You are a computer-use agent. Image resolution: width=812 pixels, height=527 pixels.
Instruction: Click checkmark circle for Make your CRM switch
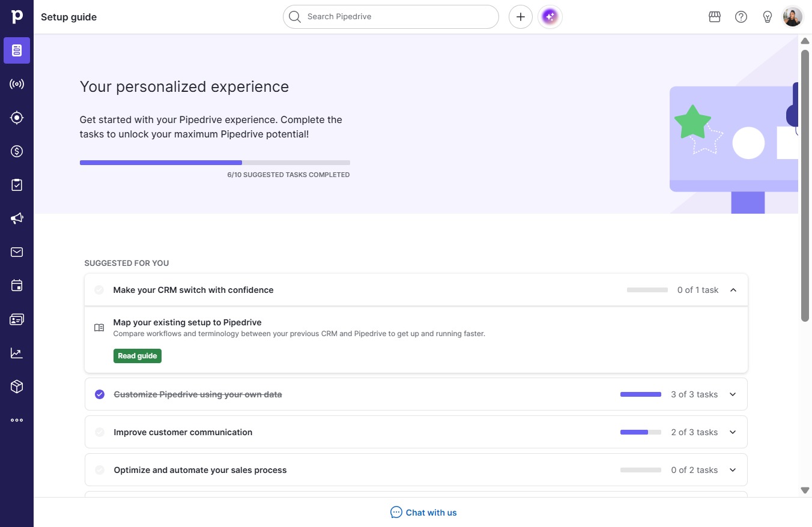[99, 290]
